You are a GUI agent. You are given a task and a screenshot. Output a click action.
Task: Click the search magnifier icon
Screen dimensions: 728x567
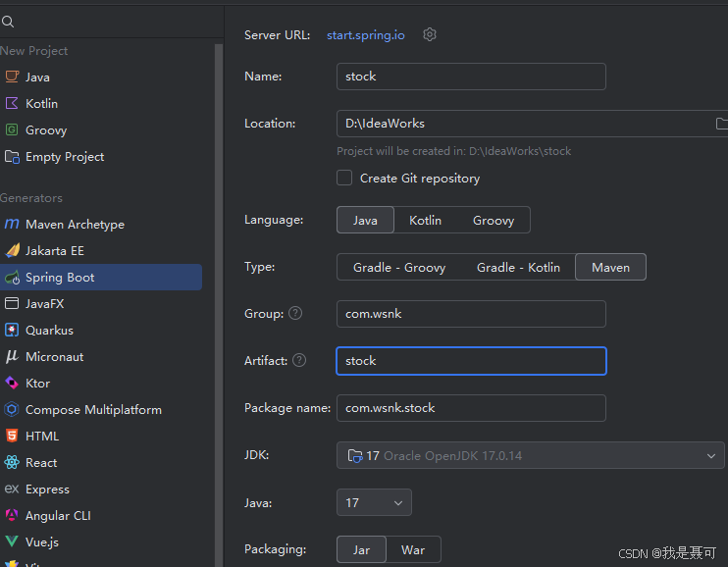click(8, 22)
